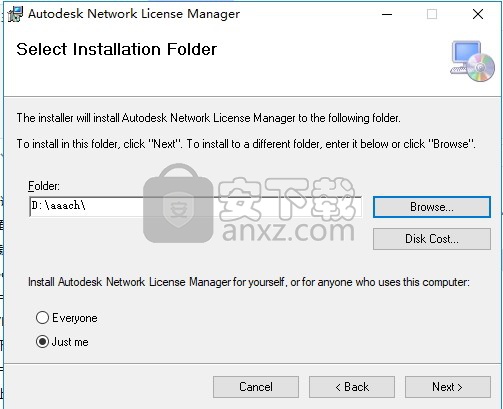The height and width of the screenshot is (409, 503).
Task: Click into the Folder path text field
Action: 195,207
